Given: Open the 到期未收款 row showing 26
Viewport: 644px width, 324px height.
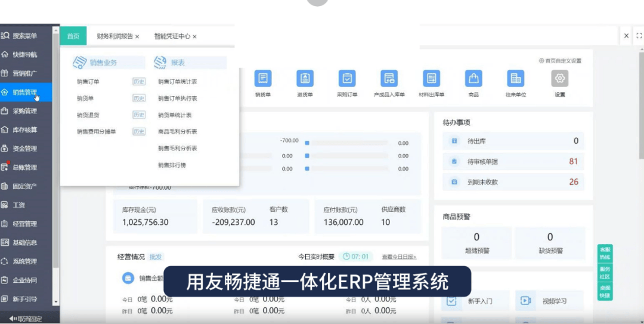Looking at the screenshot, I should pyautogui.click(x=513, y=182).
